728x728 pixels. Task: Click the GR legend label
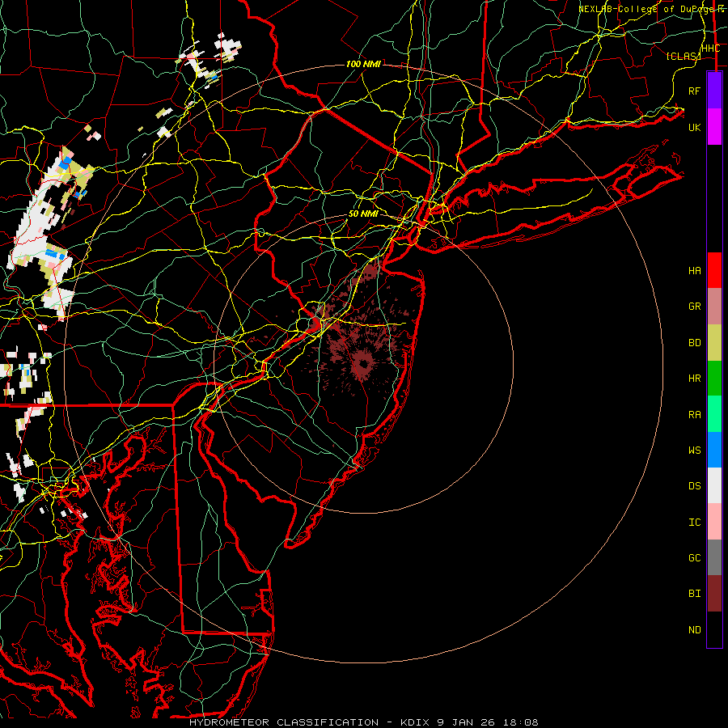tap(694, 307)
